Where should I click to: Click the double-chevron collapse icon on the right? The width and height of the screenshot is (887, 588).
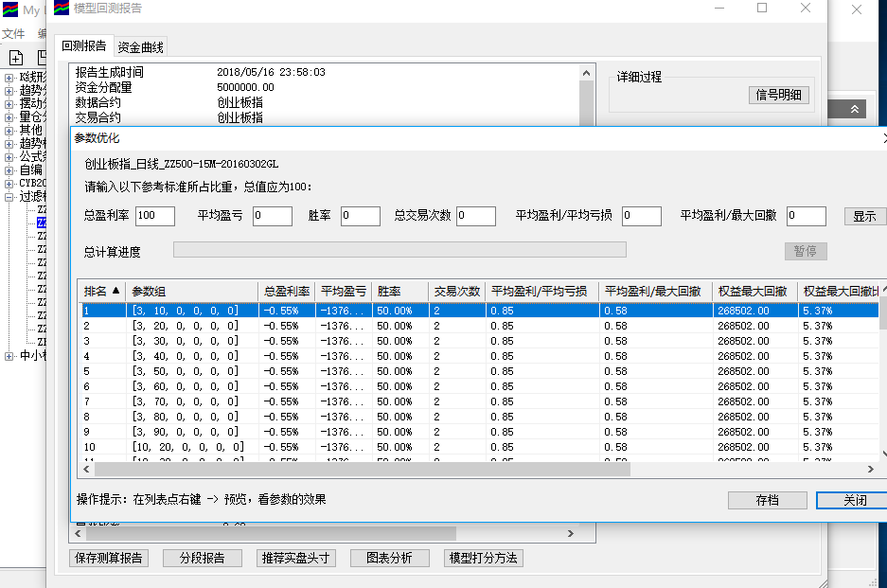click(x=855, y=110)
